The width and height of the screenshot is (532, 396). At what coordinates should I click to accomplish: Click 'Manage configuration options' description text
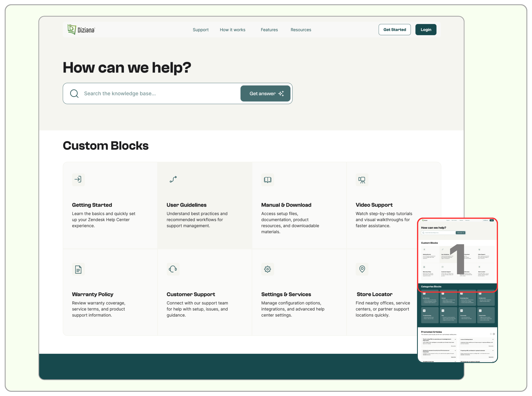click(293, 309)
